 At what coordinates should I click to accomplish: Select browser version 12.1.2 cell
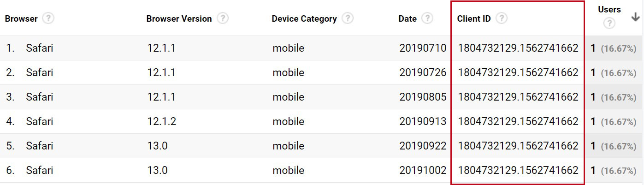161,121
